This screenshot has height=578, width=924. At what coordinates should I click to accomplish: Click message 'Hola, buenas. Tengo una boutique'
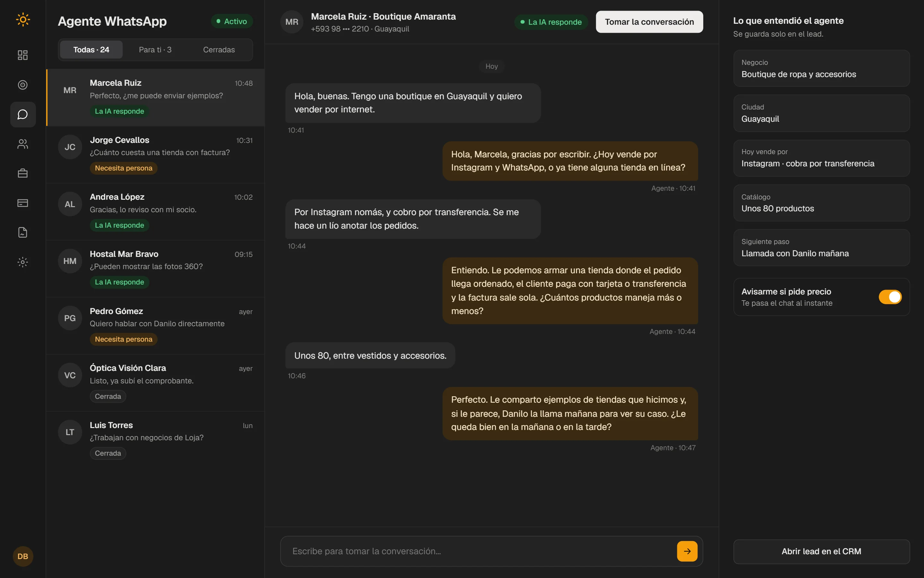tap(413, 103)
